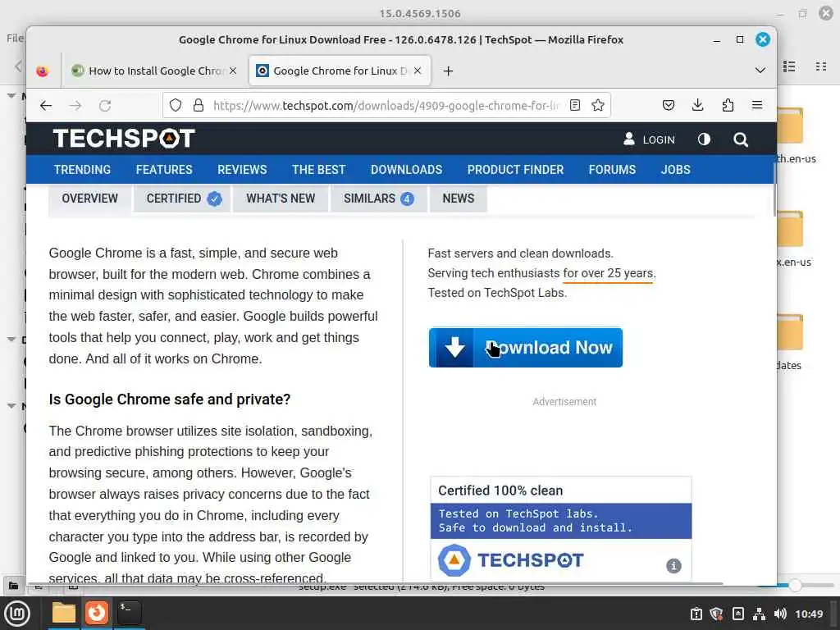The width and height of the screenshot is (840, 630).
Task: Open Firefox hamburger application menu
Action: coord(757,105)
